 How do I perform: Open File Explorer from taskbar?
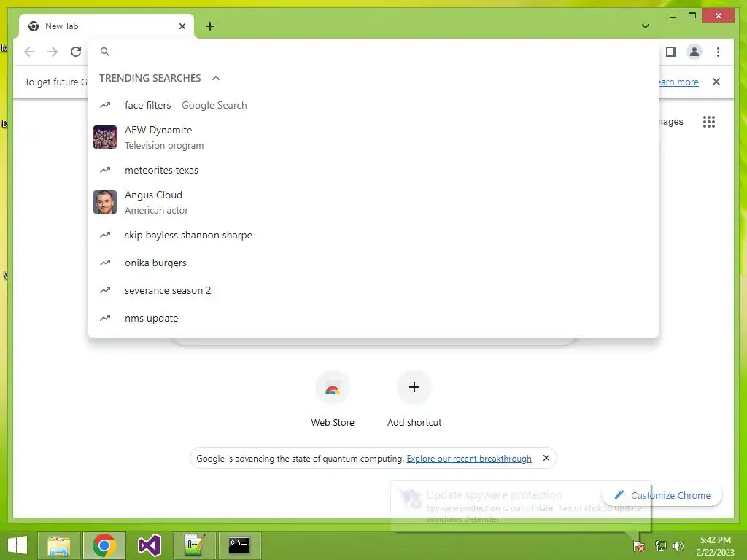pos(58,545)
